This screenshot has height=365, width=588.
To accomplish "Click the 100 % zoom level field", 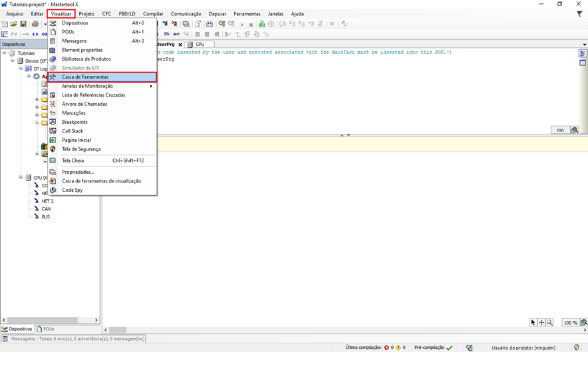I will pos(570,322).
